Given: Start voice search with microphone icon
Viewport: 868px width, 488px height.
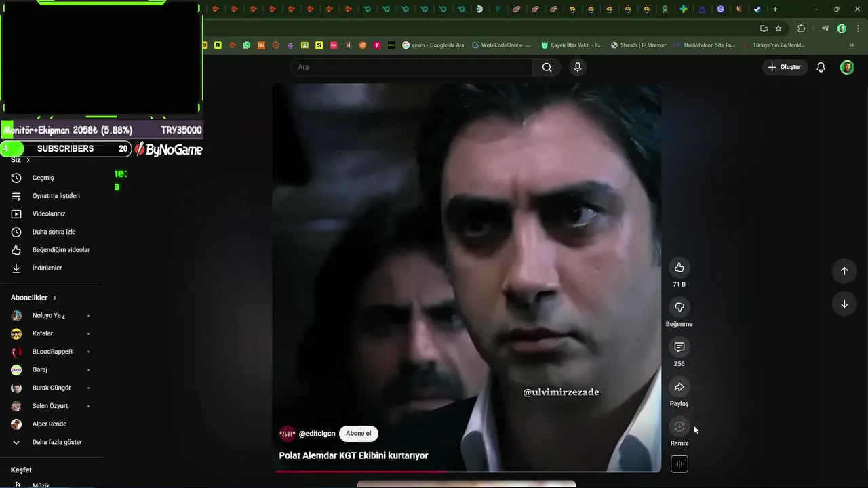Looking at the screenshot, I should [578, 67].
